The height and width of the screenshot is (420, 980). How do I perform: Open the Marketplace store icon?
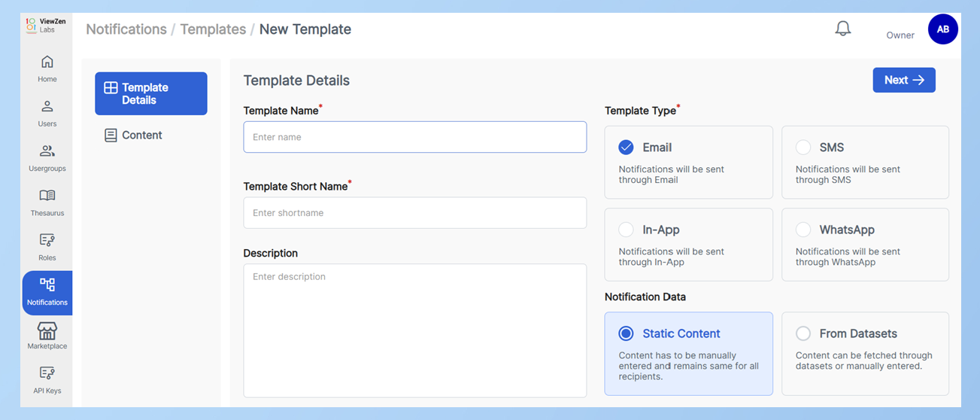[47, 330]
